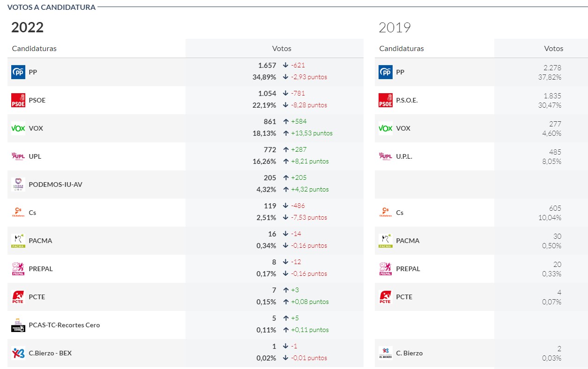Click C.Bierzo's -0,01 puntos change

[309, 358]
